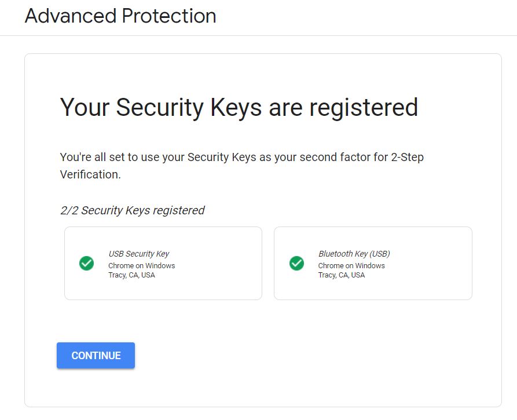Select the USB Security Key name label
The width and height of the screenshot is (517, 420).
[139, 254]
